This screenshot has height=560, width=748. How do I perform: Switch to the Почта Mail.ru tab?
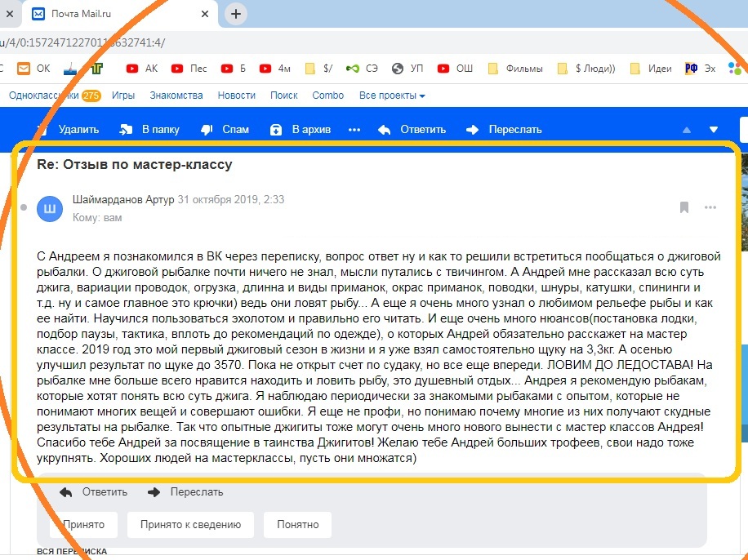pos(120,15)
